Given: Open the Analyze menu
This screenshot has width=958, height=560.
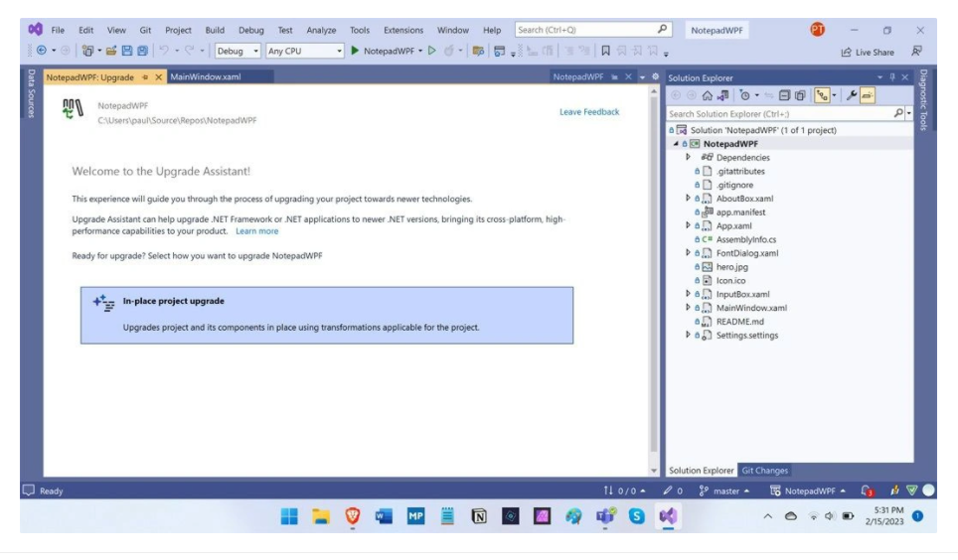Looking at the screenshot, I should tap(321, 30).
